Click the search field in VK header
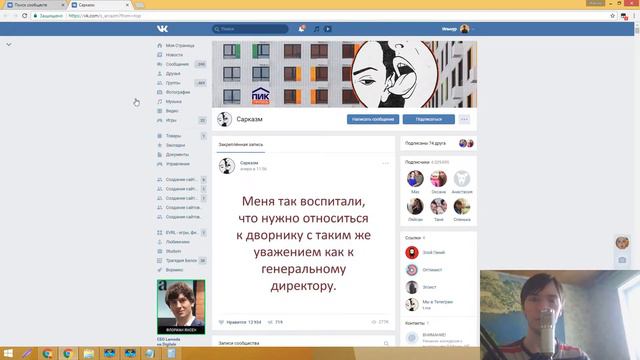The width and height of the screenshot is (640, 360). pos(250,29)
